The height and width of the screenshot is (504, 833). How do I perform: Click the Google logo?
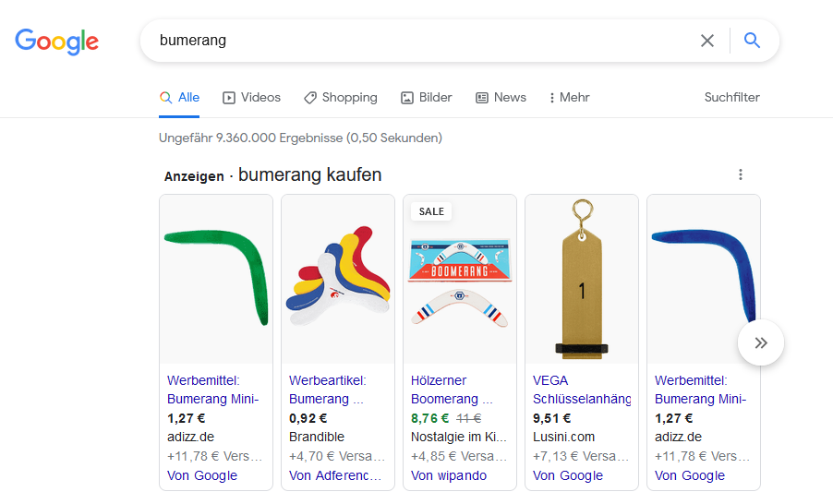[57, 42]
